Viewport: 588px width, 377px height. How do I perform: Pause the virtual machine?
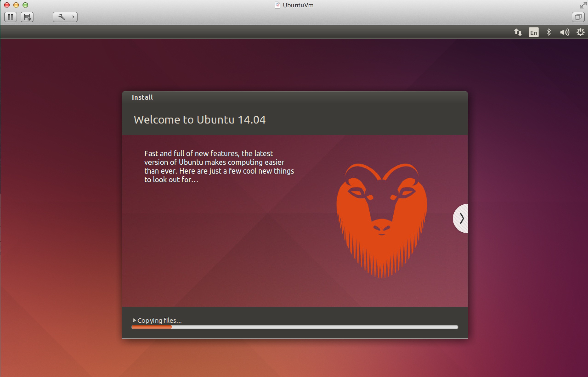[11, 17]
